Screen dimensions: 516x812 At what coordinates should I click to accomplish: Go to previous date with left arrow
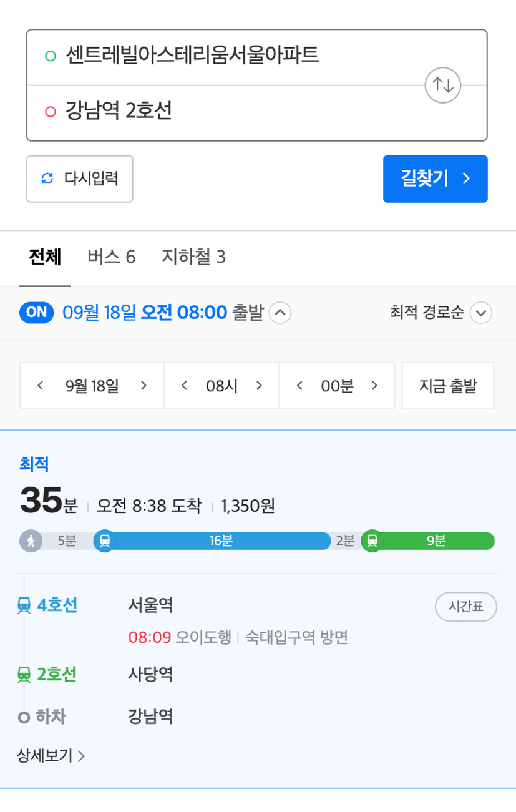pos(40,386)
